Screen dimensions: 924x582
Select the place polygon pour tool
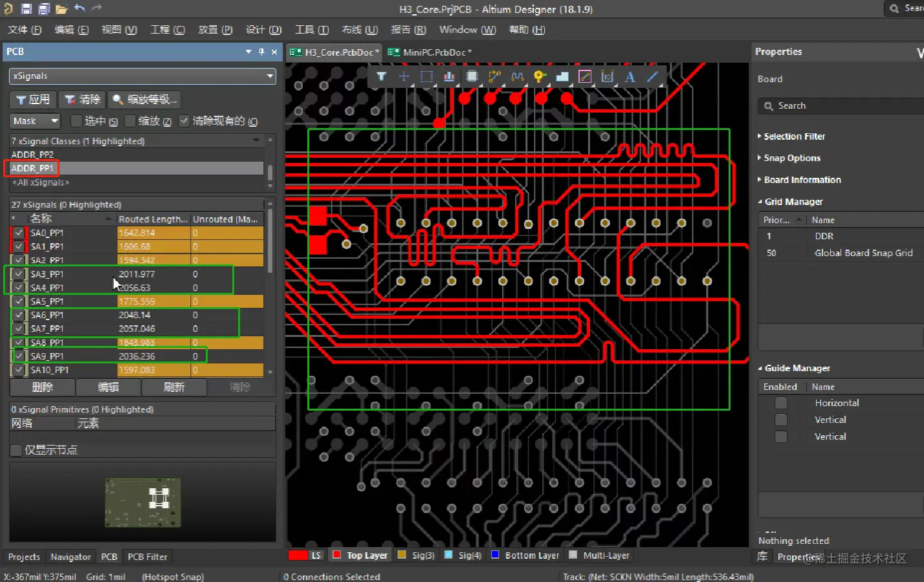point(562,77)
